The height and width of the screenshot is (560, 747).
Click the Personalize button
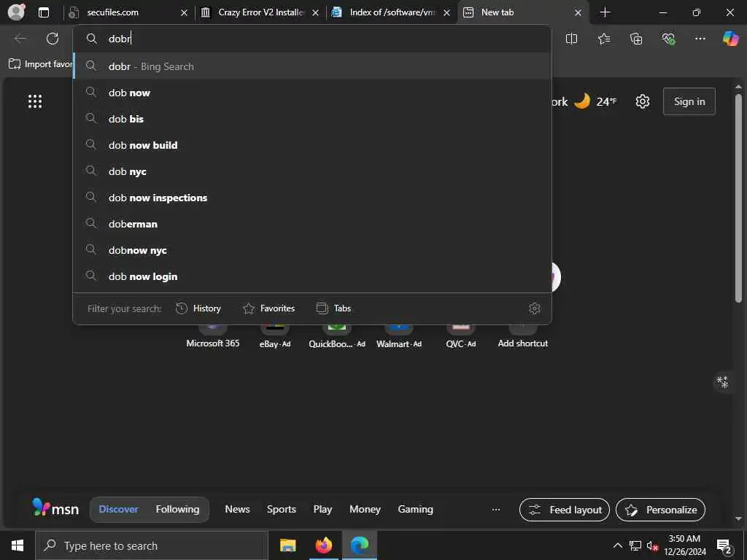click(x=661, y=510)
